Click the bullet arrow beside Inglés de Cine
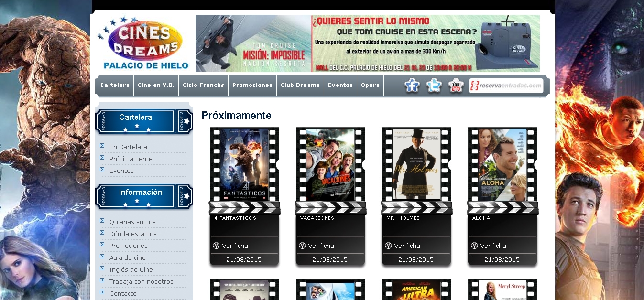Screen dimensions: 644x300 (x=102, y=268)
